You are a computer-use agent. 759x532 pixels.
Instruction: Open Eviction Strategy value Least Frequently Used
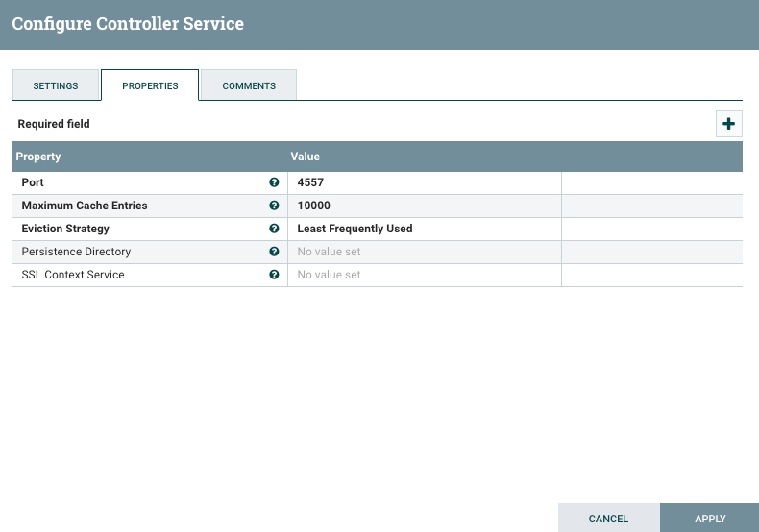coord(423,229)
